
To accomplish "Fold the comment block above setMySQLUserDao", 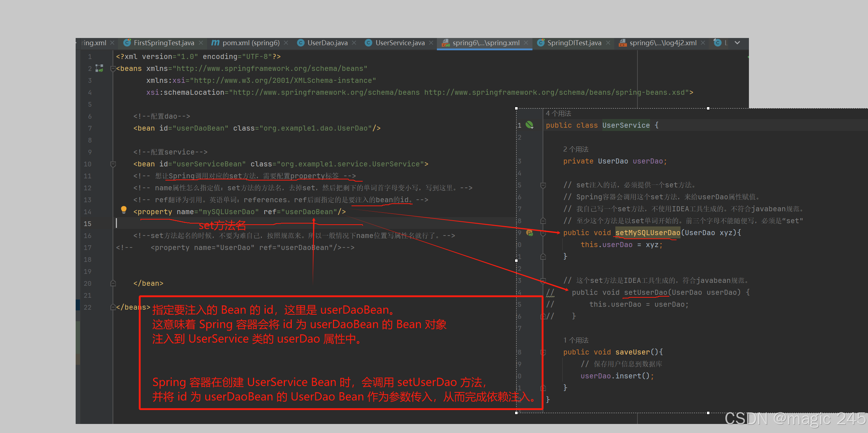I will click(x=543, y=185).
